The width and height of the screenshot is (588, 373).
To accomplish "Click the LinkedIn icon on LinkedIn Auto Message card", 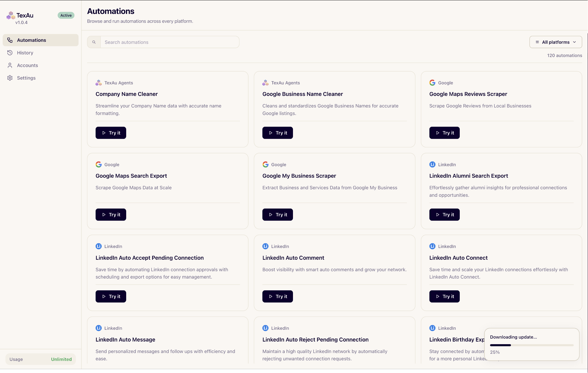I will [x=99, y=328].
